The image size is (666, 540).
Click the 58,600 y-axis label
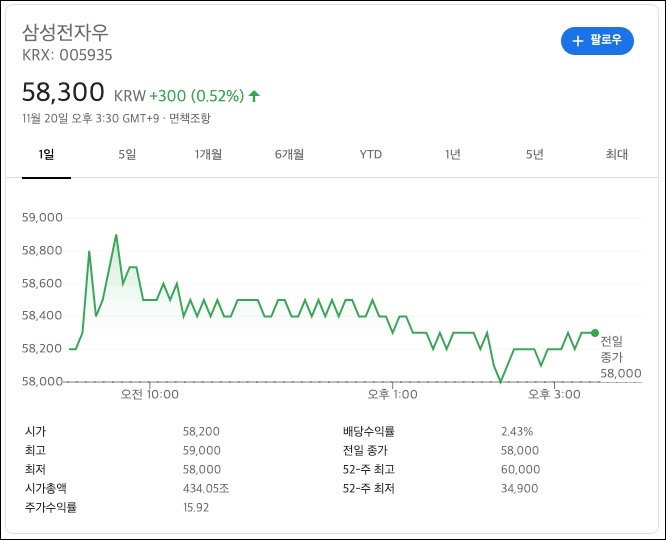point(42,283)
